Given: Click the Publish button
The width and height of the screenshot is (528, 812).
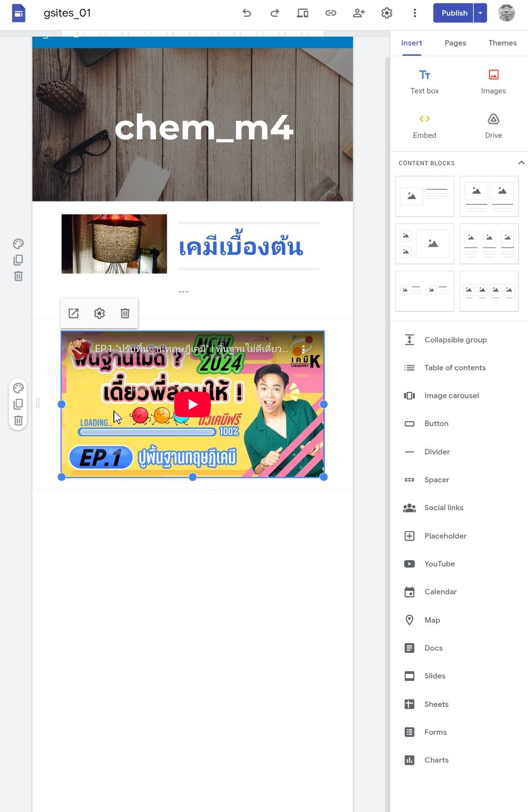Looking at the screenshot, I should tap(454, 13).
